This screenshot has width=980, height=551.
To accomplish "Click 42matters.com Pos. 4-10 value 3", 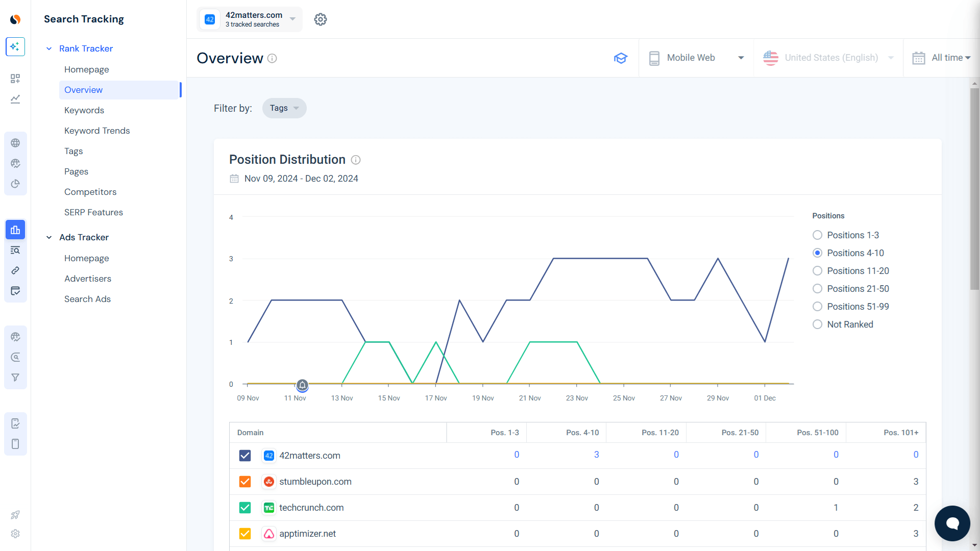I will 596,455.
